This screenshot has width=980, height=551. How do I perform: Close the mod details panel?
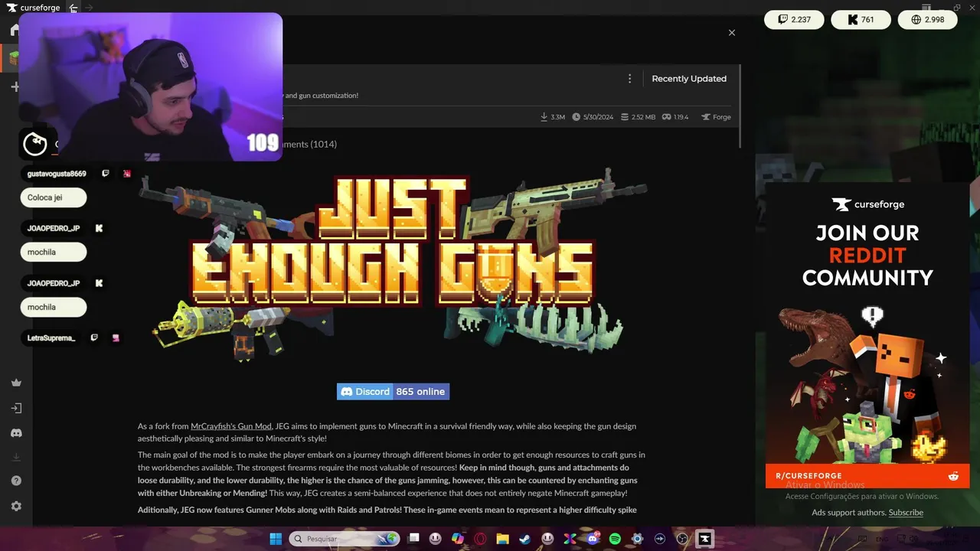pyautogui.click(x=732, y=33)
